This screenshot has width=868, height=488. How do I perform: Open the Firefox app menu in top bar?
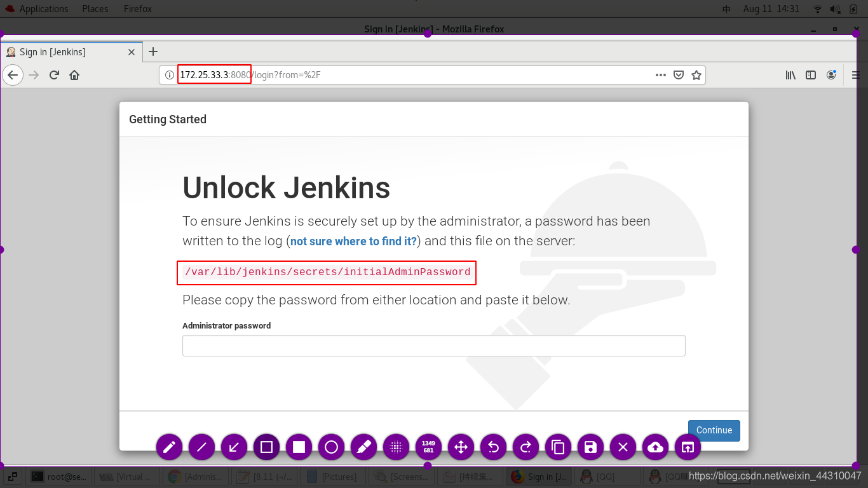tap(138, 9)
